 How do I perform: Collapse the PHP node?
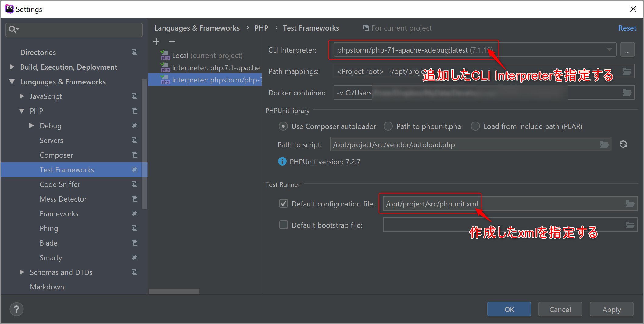coord(22,111)
